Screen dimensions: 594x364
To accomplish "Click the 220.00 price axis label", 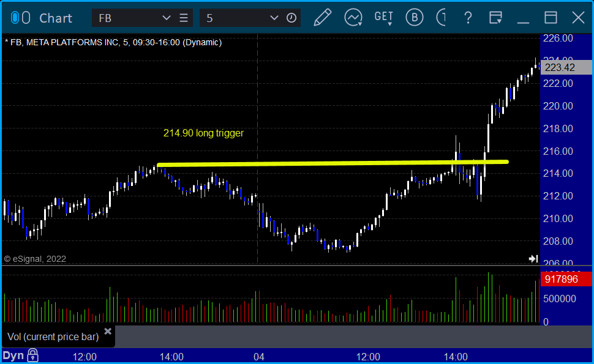I will [x=558, y=106].
